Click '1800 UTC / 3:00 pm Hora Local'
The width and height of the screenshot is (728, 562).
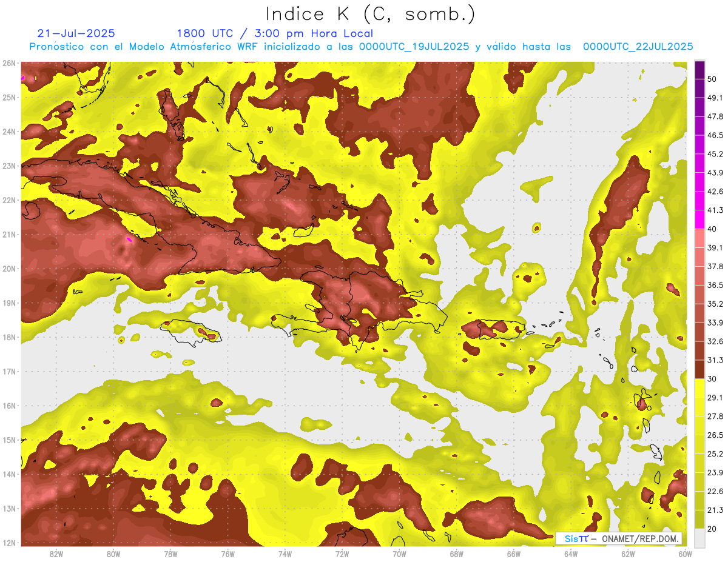tap(275, 33)
